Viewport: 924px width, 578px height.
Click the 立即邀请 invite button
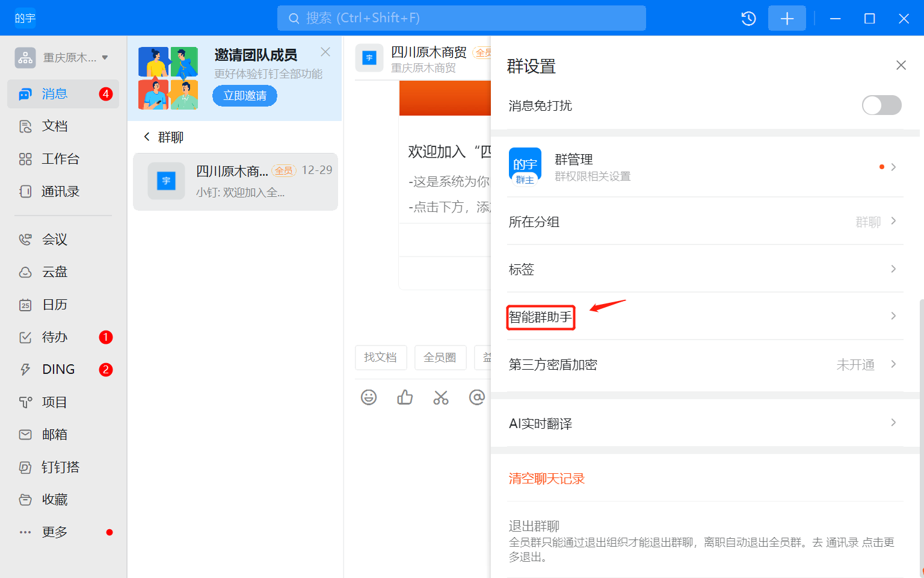pyautogui.click(x=245, y=96)
